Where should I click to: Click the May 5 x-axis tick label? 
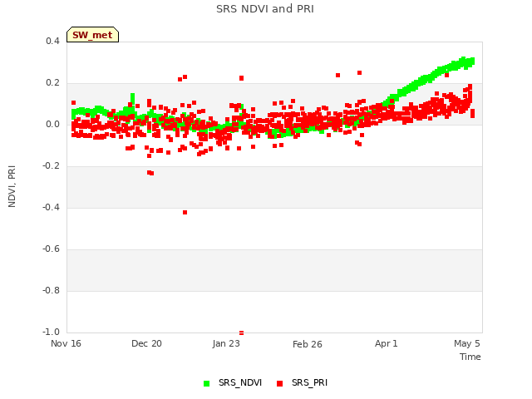pos(467,343)
